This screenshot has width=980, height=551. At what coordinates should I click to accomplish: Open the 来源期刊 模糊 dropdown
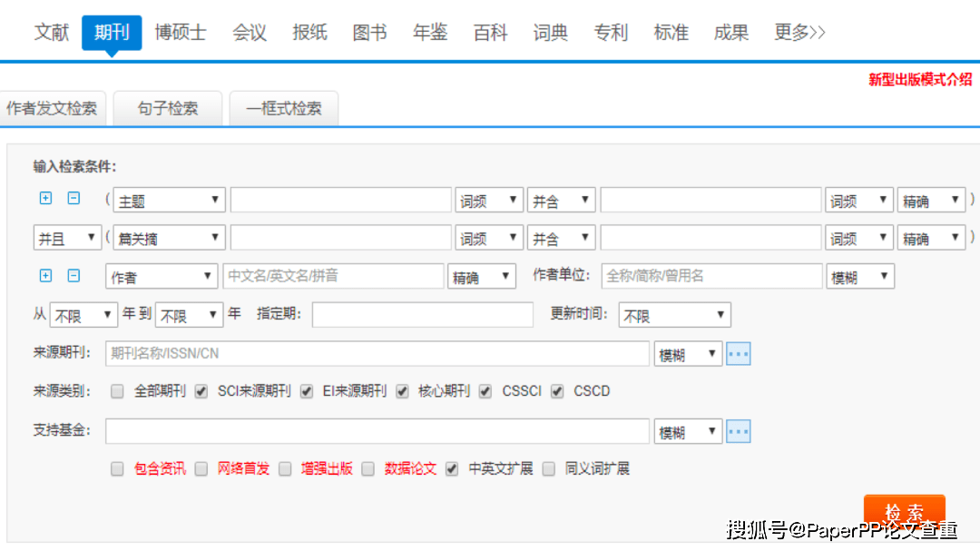[x=688, y=355]
